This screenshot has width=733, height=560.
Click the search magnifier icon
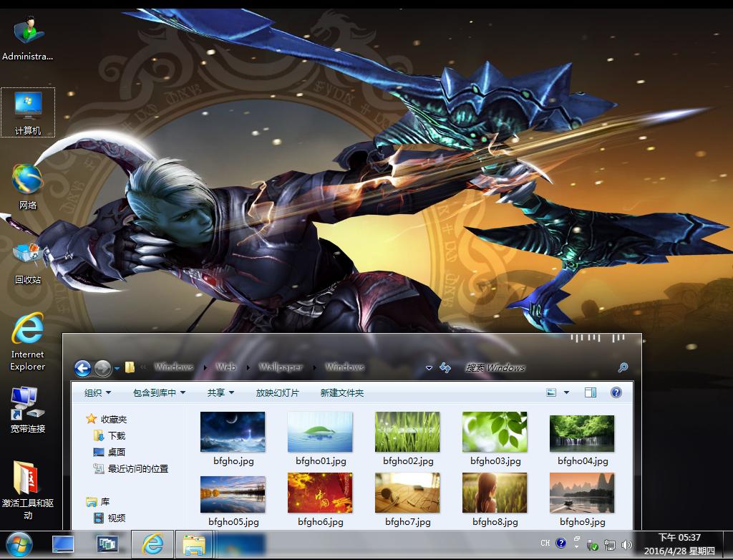623,367
